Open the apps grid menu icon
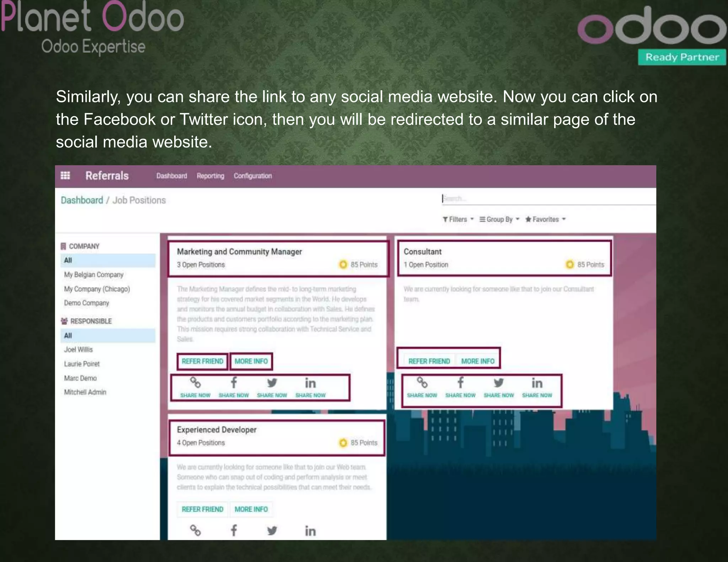 click(x=65, y=175)
